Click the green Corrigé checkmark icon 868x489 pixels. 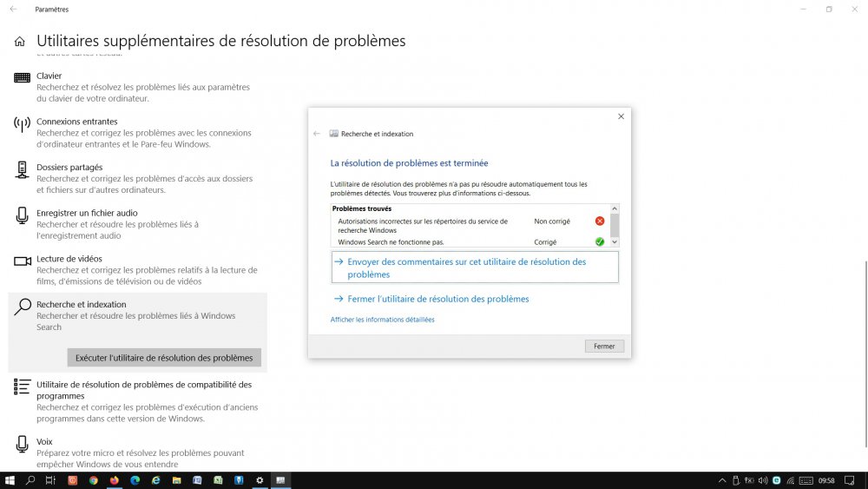600,242
